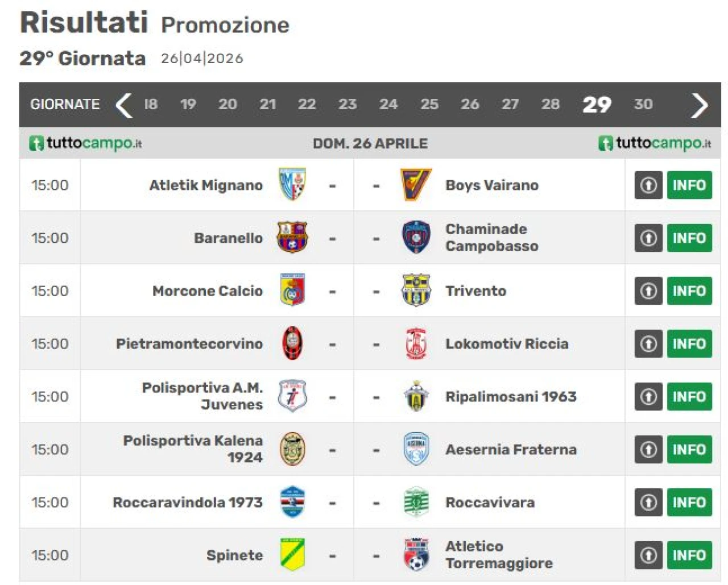Advance giornate with right chevron
Screen dimensions: 728x585
[700, 105]
